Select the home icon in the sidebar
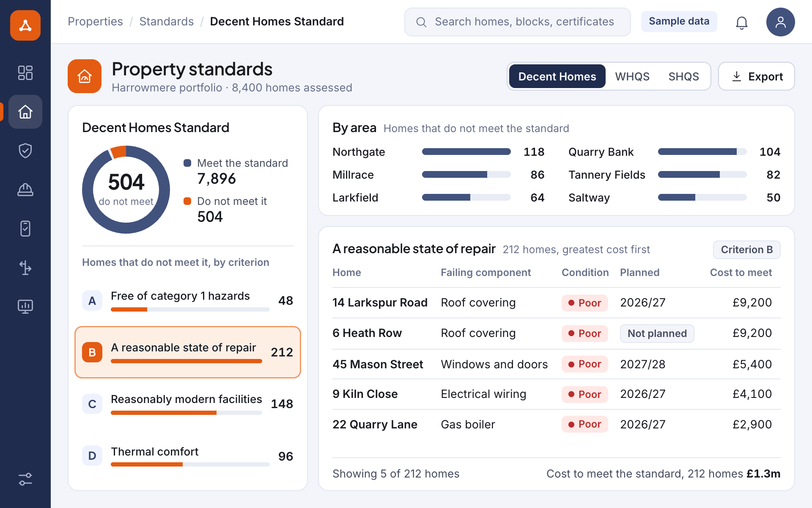This screenshot has height=508, width=812. 25,112
